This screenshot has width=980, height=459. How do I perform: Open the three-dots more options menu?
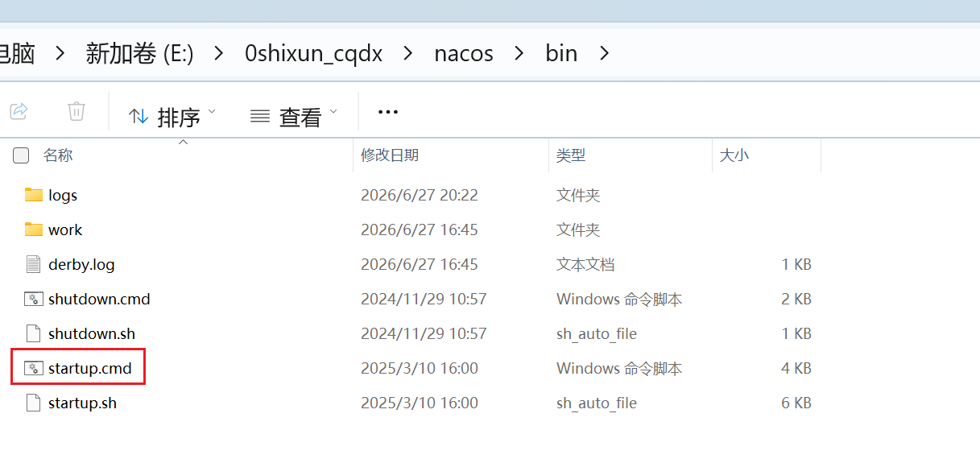tap(388, 112)
